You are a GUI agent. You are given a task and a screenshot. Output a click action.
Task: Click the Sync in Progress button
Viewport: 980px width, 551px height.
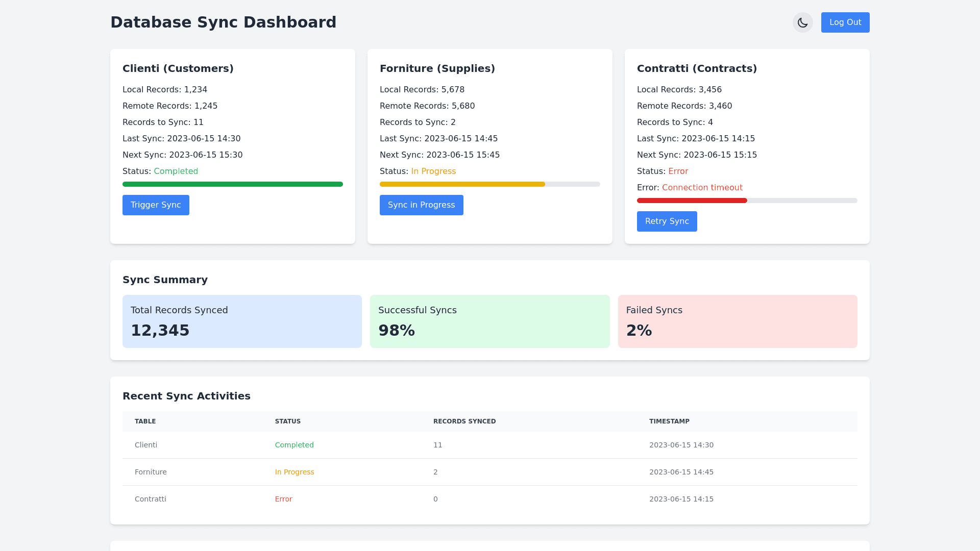point(421,205)
